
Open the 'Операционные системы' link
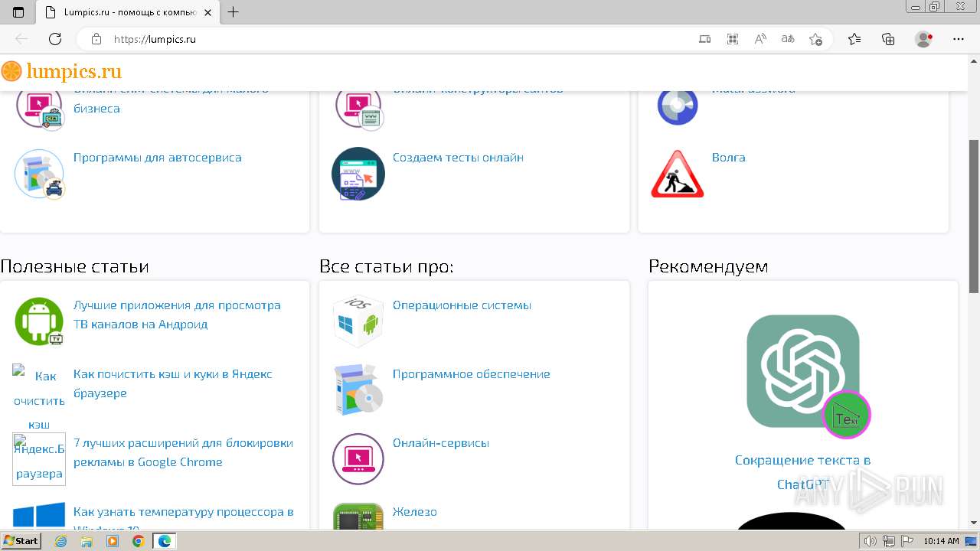click(462, 305)
